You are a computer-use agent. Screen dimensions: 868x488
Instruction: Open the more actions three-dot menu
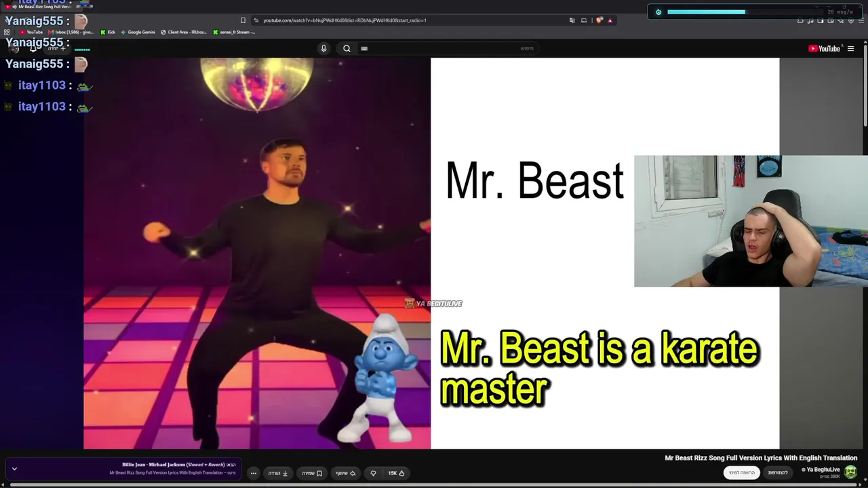click(x=254, y=473)
